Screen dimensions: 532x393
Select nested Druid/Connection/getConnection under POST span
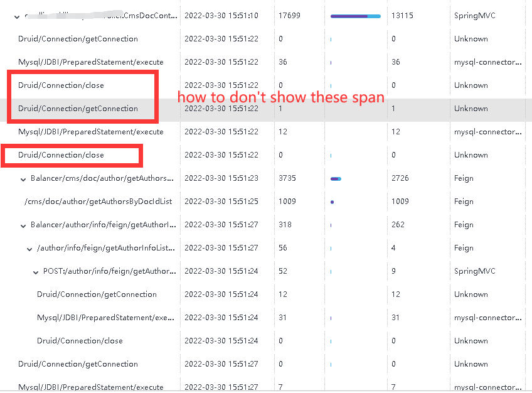[97, 294]
